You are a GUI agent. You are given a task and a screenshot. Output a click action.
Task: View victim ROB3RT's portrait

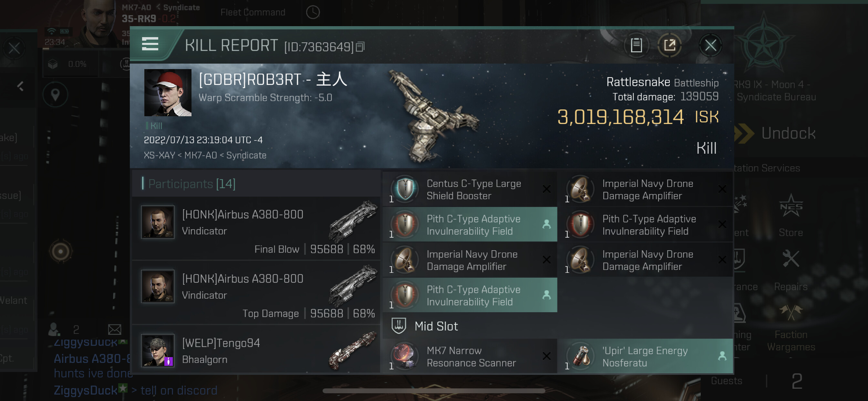coord(168,93)
